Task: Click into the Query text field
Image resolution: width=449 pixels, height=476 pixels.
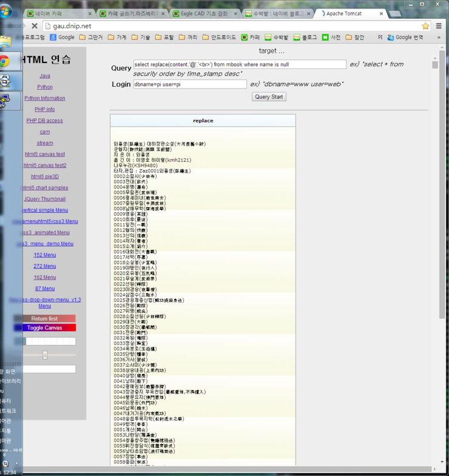Action: click(x=240, y=64)
